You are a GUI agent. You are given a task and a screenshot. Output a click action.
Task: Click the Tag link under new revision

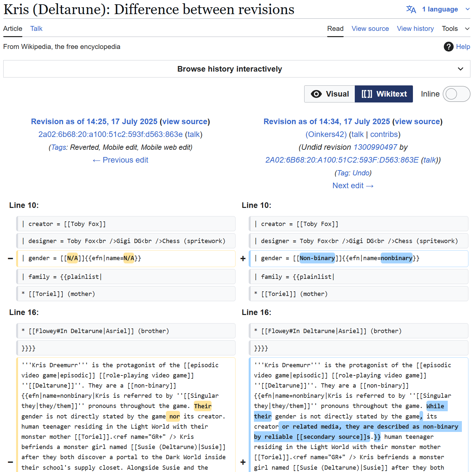pyautogui.click(x=343, y=173)
